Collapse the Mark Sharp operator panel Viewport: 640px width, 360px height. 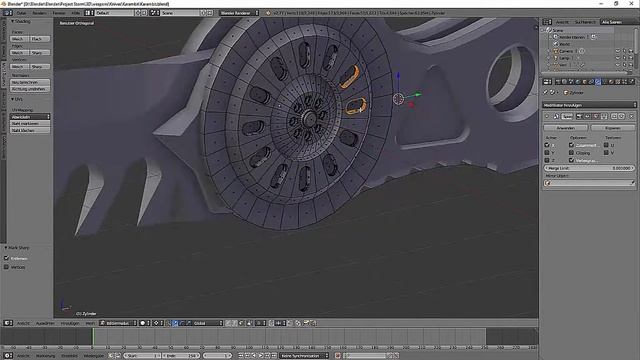pos(6,248)
